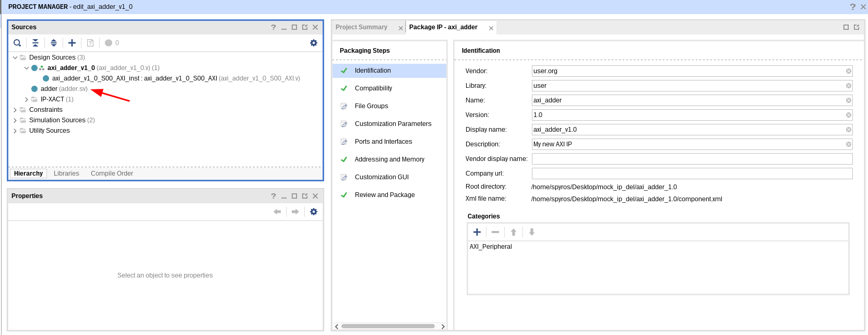Switch to the Project Summary tab
Image resolution: width=868 pixels, height=335 pixels.
pyautogui.click(x=361, y=27)
